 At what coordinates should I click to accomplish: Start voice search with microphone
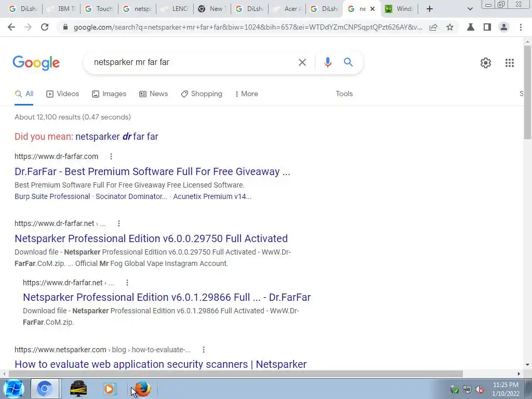click(x=327, y=62)
